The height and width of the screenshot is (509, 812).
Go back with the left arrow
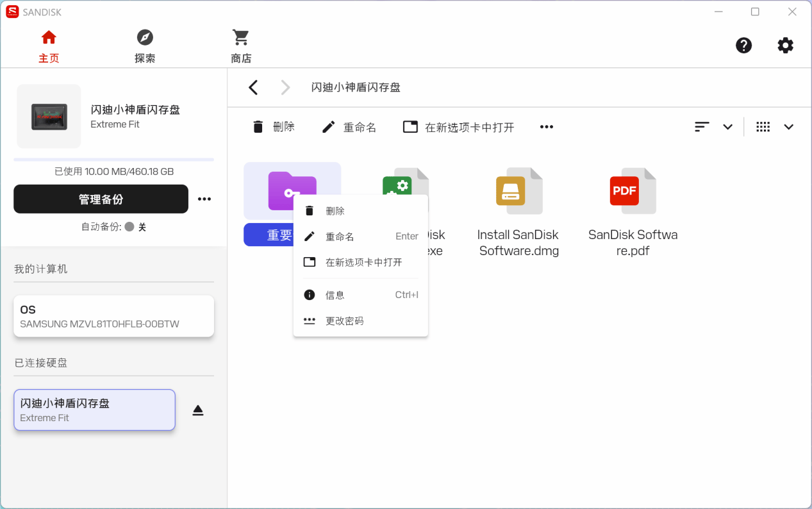tap(254, 88)
